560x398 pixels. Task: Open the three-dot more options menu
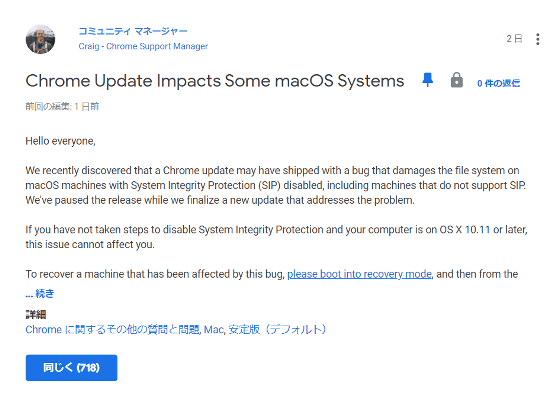(x=538, y=39)
